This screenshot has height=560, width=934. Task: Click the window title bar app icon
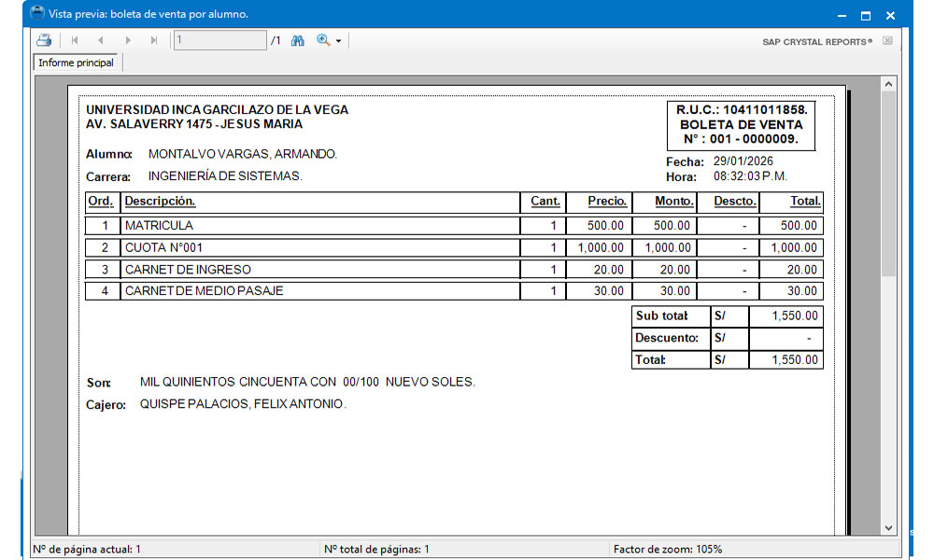pos(37,13)
